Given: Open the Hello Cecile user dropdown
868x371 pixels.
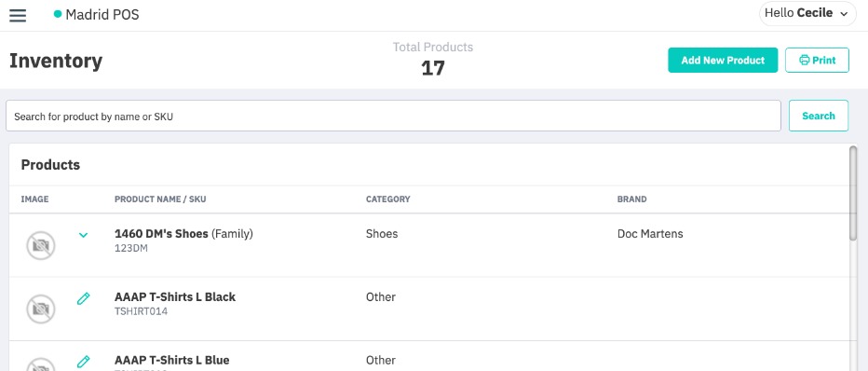Looking at the screenshot, I should (x=807, y=13).
